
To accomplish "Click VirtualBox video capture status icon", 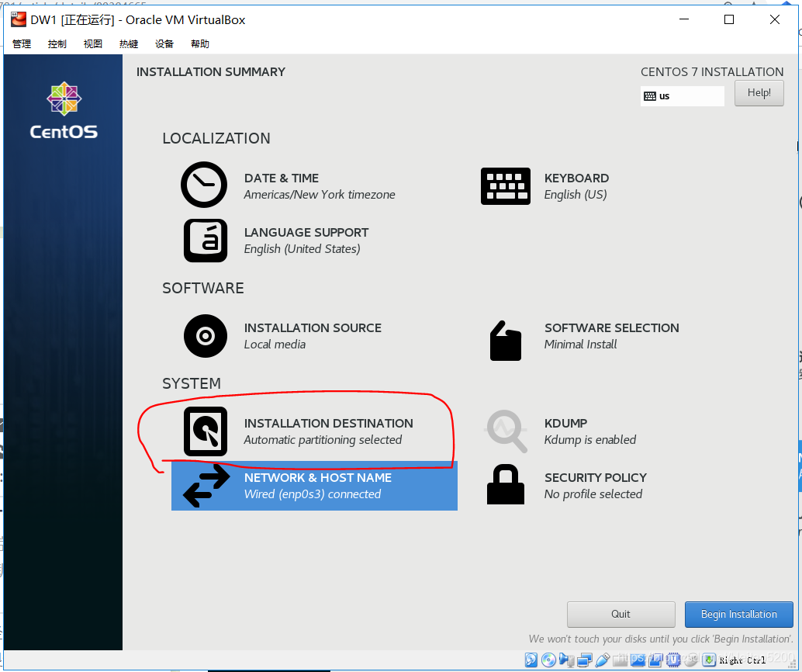I will click(655, 660).
